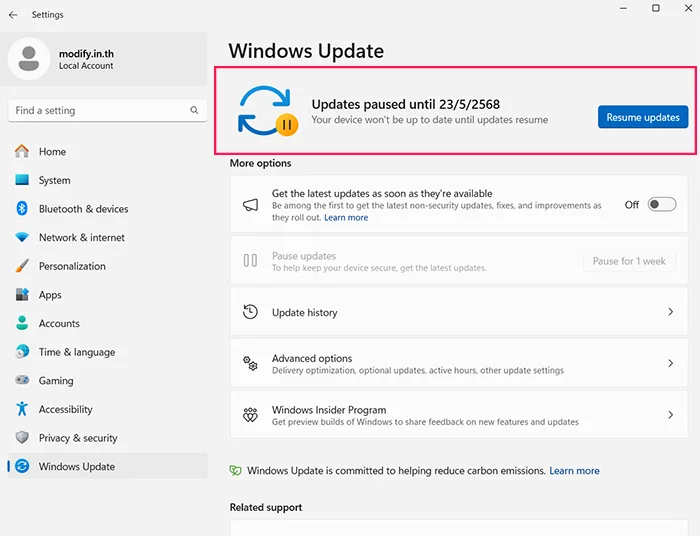Click the Accessibility figure icon

click(22, 409)
